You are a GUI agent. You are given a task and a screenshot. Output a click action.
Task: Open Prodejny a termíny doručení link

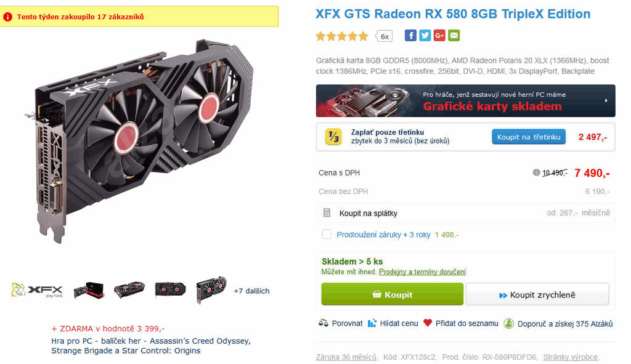pos(422,272)
